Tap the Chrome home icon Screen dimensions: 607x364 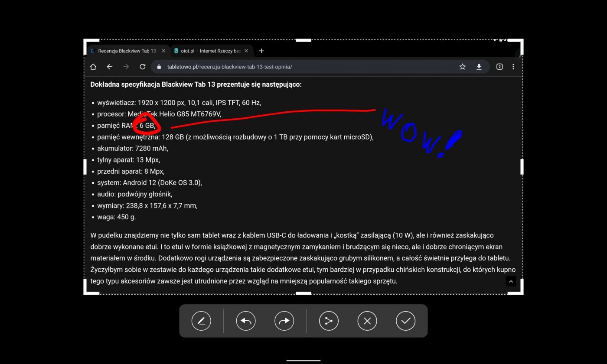click(x=93, y=67)
